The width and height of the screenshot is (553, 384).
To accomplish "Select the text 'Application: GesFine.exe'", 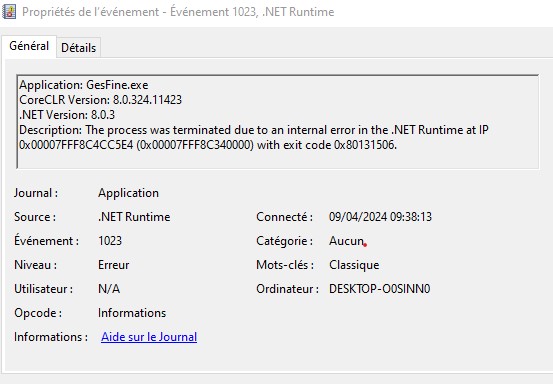I will 84,85.
